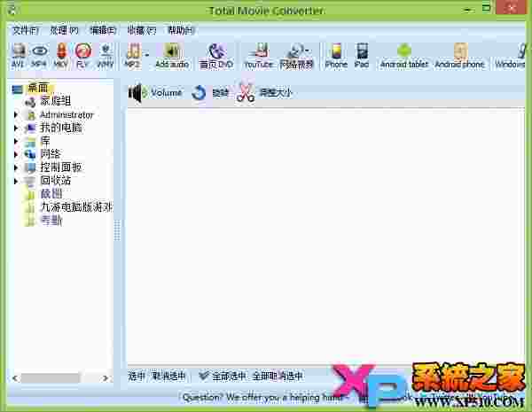Expand the 网络 tree node
This screenshot has height=412, width=532.
16,154
